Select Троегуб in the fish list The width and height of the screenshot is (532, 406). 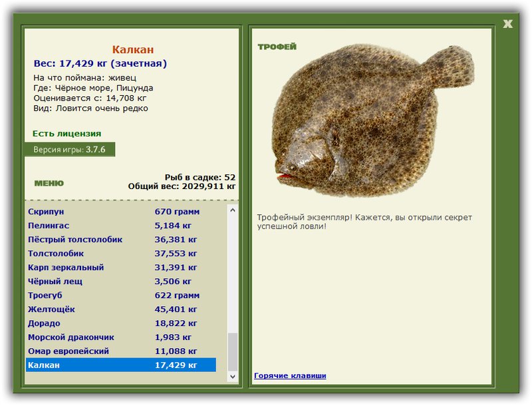121,295
